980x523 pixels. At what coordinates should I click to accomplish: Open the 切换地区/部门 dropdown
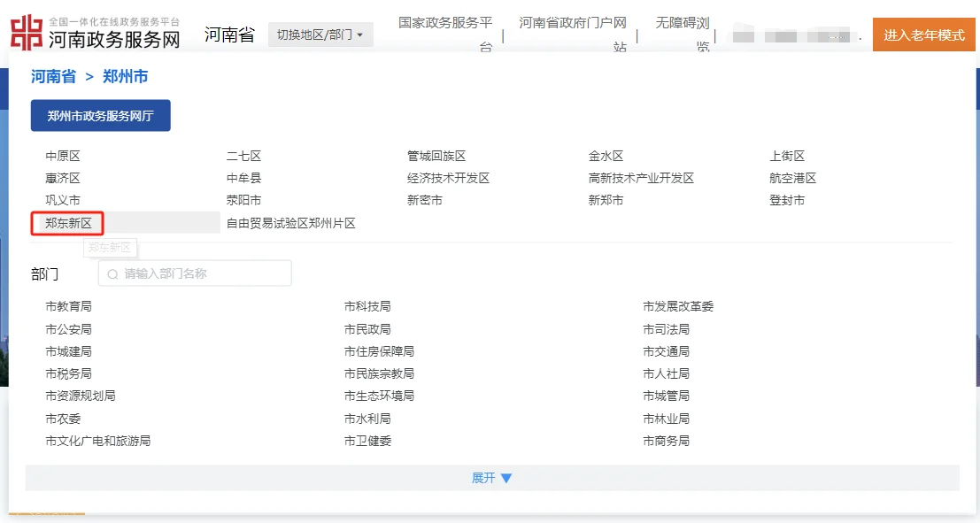320,35
